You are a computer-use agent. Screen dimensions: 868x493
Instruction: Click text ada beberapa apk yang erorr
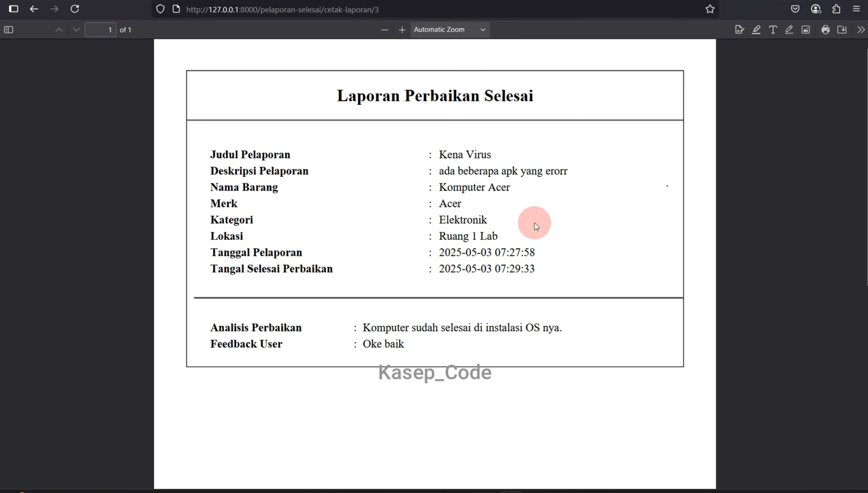(503, 171)
